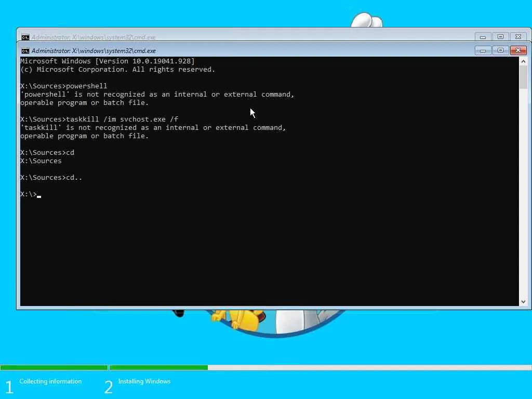Screen dimensions: 532x399
Task: Click the scrollbar up arrow in console
Action: click(x=523, y=61)
